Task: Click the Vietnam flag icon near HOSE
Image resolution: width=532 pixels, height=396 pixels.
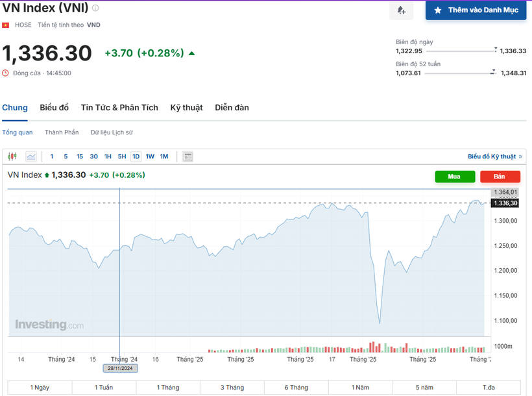Action: [6, 24]
